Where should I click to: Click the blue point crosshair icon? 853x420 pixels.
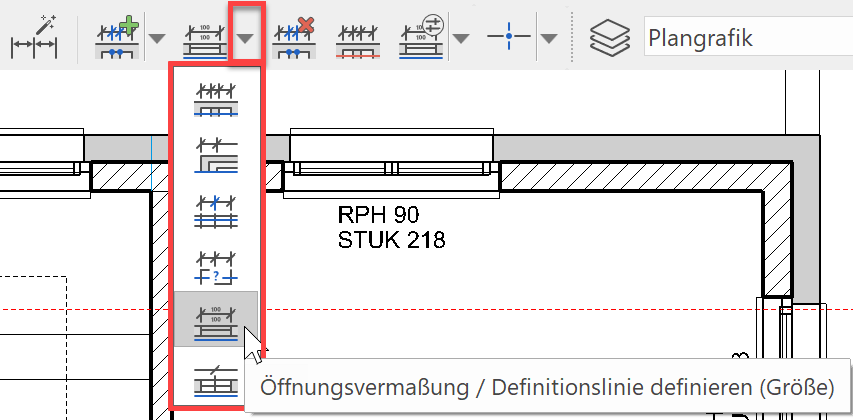508,38
